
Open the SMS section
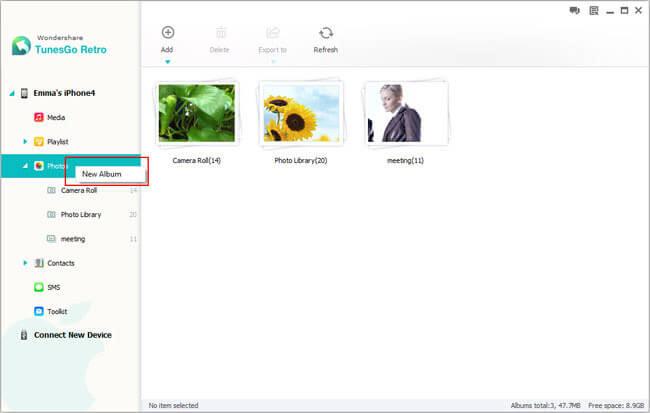pyautogui.click(x=53, y=287)
